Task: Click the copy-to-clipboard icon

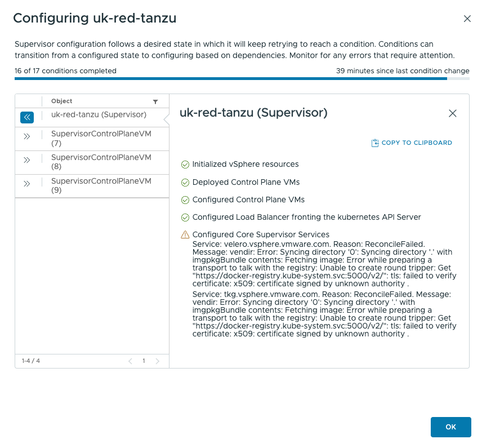Action: point(374,143)
